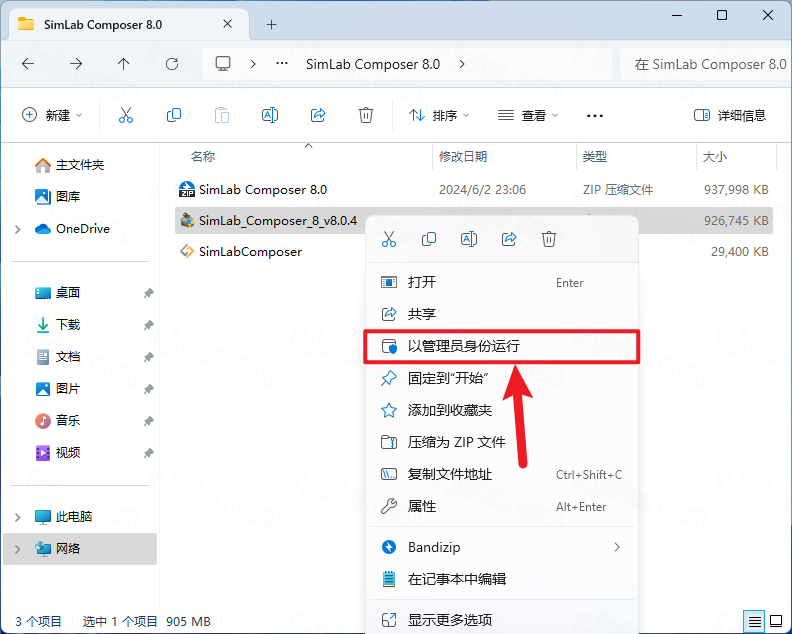Choose Edit in Notepad (在记事本中编辑)
The width and height of the screenshot is (792, 634).
[x=502, y=579]
